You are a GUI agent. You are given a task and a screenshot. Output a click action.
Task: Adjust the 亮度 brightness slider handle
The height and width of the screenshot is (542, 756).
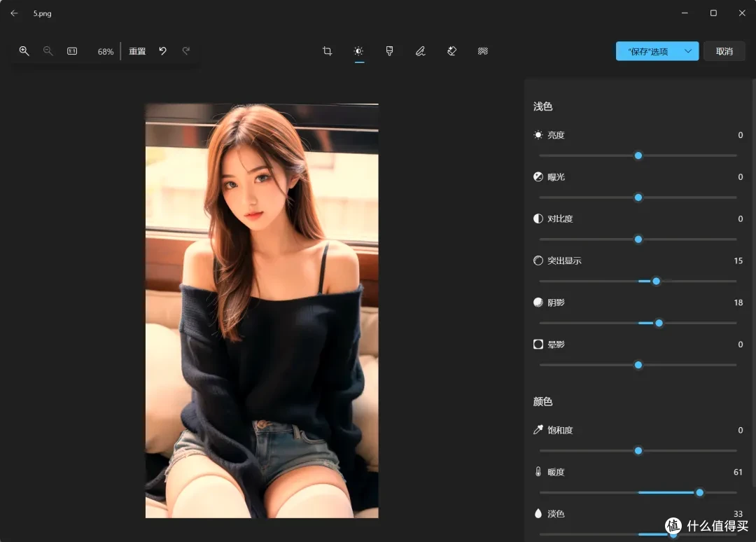click(638, 155)
